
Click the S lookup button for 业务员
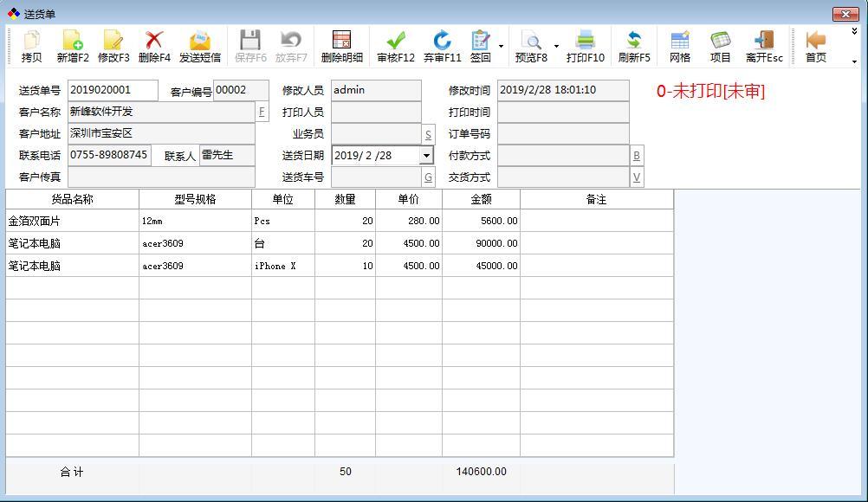[428, 134]
